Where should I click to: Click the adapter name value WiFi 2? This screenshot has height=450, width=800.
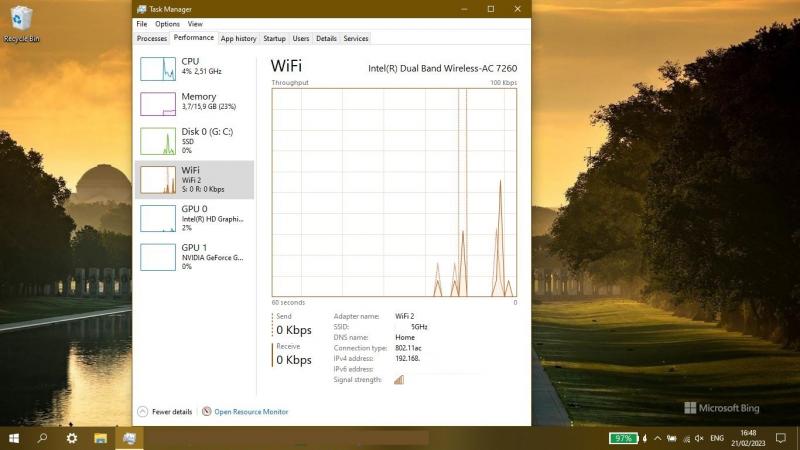click(405, 316)
